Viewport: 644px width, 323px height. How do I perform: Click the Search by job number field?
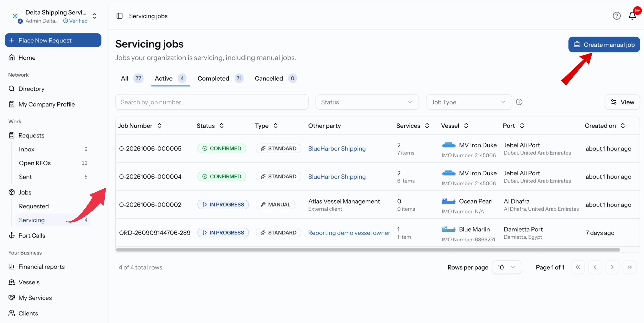[212, 102]
